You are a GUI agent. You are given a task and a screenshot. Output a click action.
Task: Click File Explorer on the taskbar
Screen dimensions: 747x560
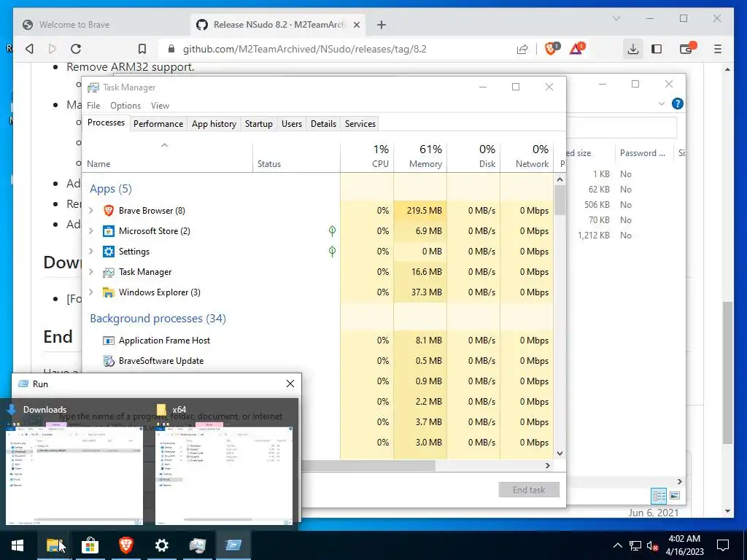point(54,545)
